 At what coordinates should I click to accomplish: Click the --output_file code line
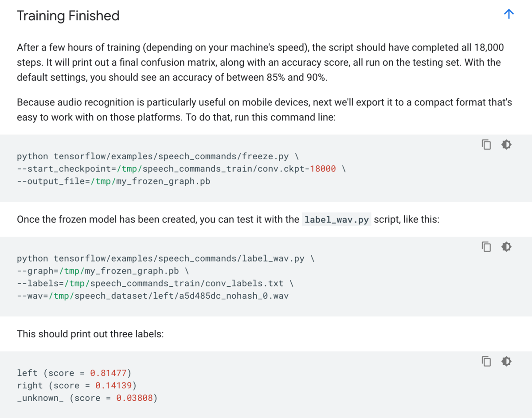[x=113, y=181]
